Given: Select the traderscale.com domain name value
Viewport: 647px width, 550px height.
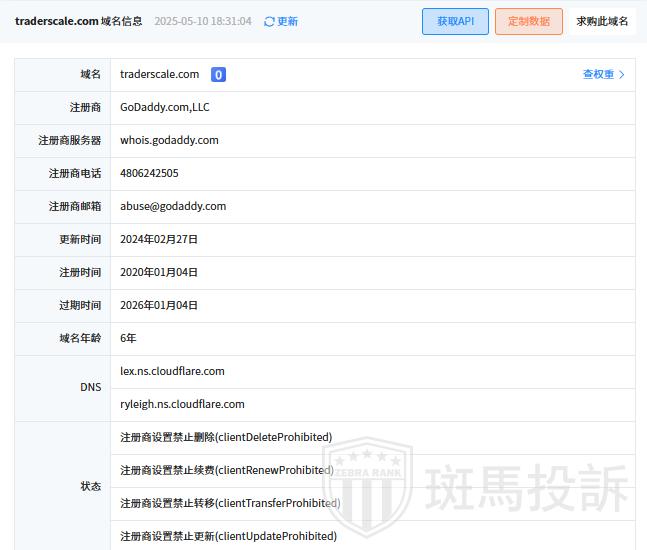Looking at the screenshot, I should 159,74.
